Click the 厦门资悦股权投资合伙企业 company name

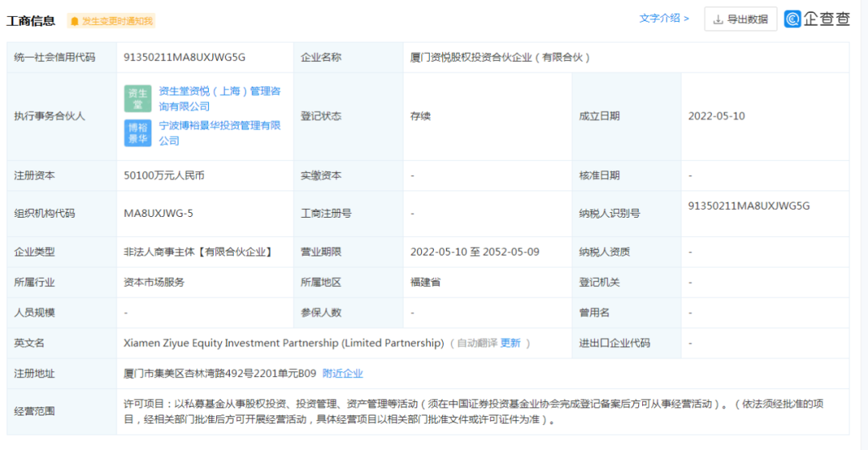(x=470, y=58)
